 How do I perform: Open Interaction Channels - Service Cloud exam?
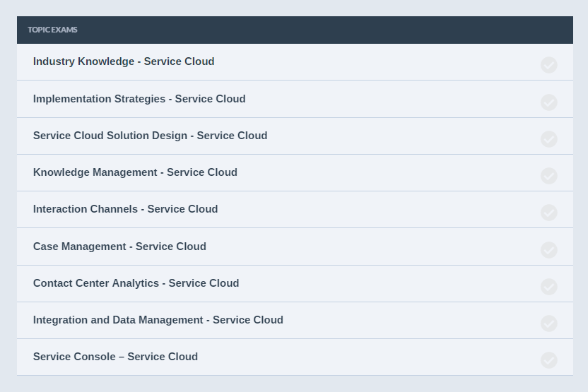[x=125, y=209]
